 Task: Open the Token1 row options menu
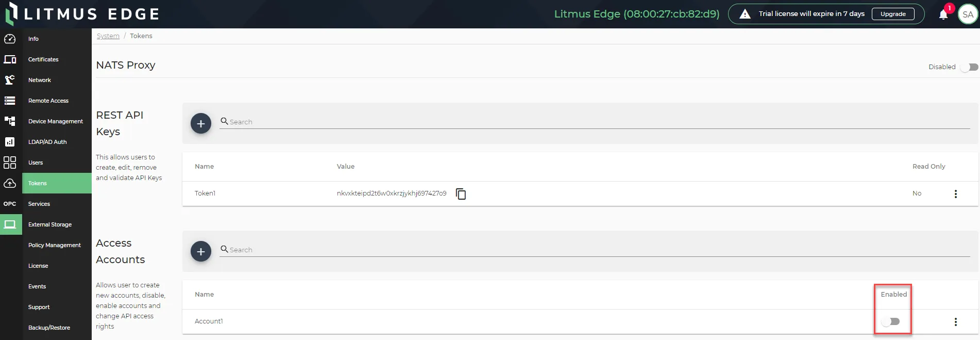[x=955, y=193]
